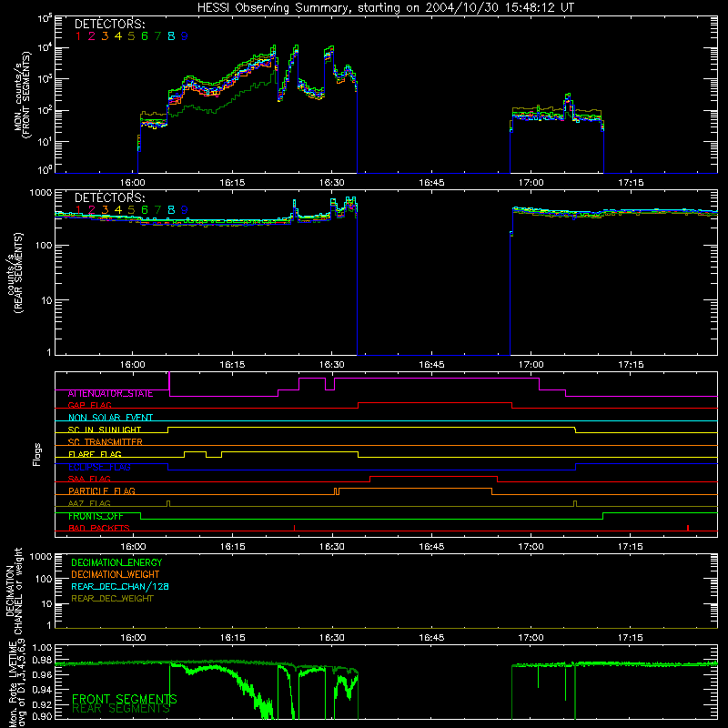Select the SAA_FLAG label
Screen dimensions: 728x728
click(x=89, y=479)
